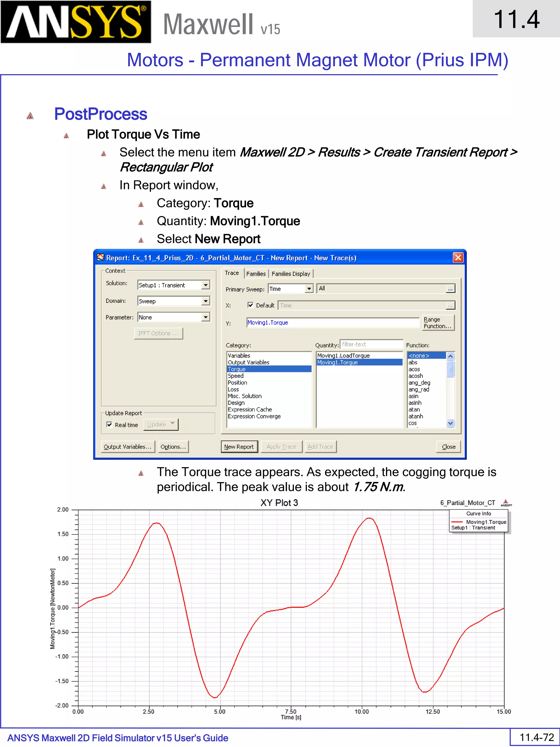This screenshot has height=747, width=560.
Task: Select Speed in Category list
Action: coord(269,376)
